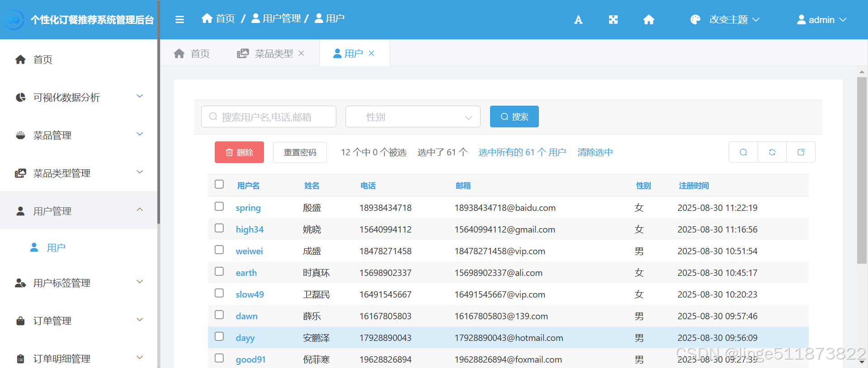Image resolution: width=868 pixels, height=368 pixels.
Task: Click the 首页 breadcrumb link
Action: (218, 18)
